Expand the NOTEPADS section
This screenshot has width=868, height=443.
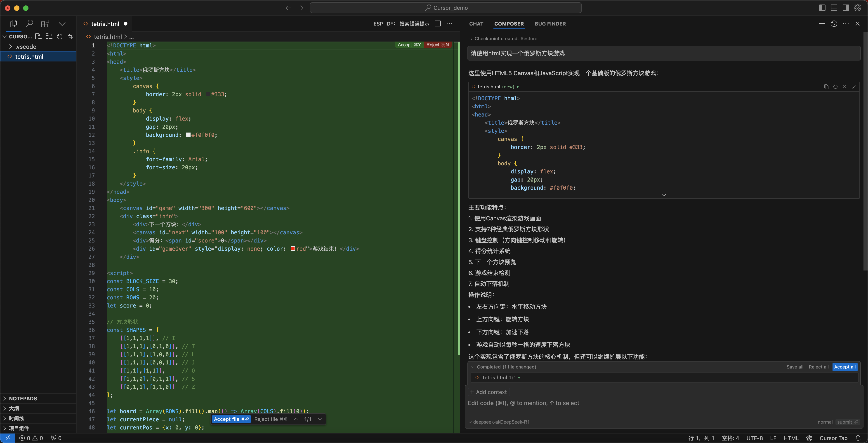pos(23,398)
